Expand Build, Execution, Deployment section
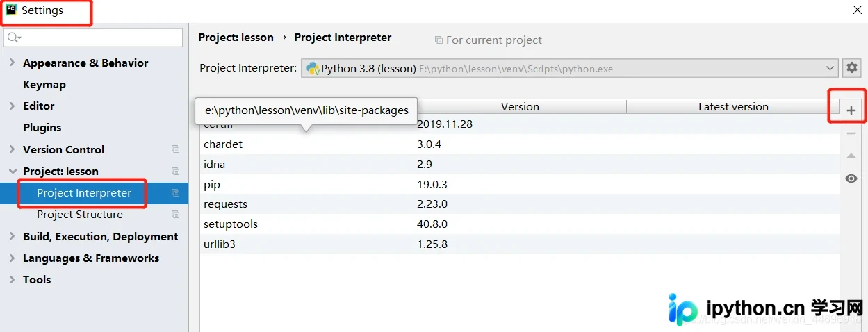 tap(12, 236)
